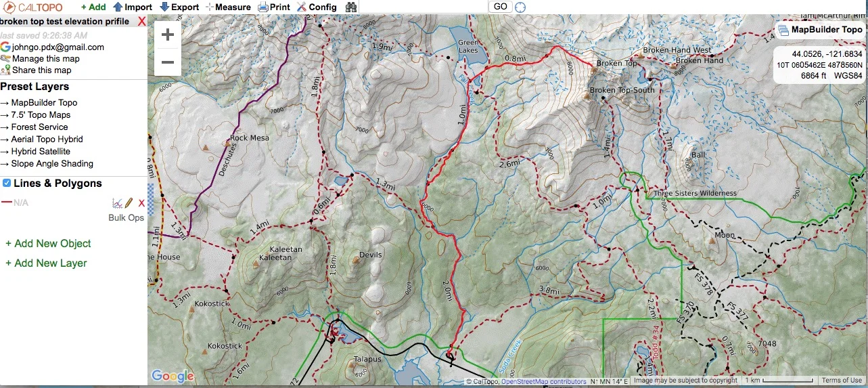Click the Moon label on map

[x=725, y=236]
